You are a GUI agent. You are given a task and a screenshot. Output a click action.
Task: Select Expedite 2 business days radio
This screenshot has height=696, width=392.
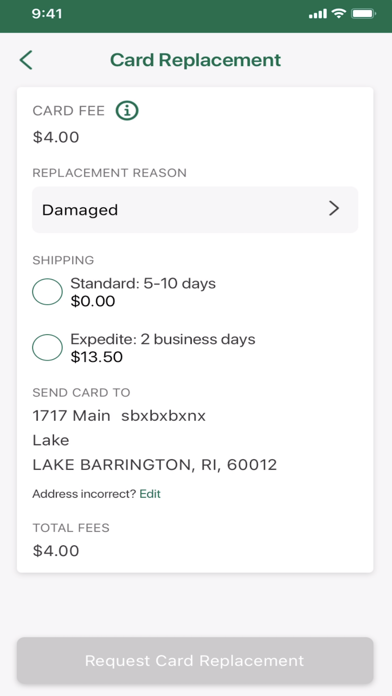[47, 348]
